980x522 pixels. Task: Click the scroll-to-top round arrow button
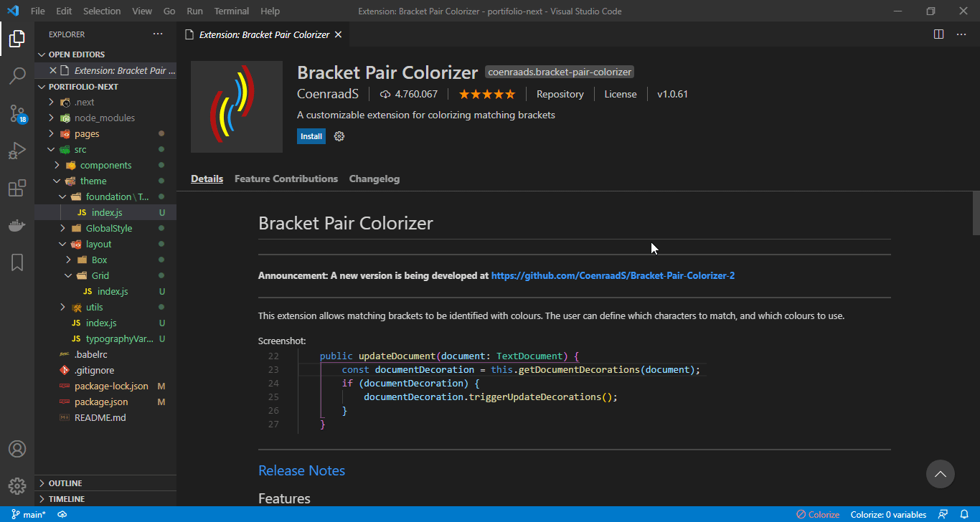click(941, 474)
